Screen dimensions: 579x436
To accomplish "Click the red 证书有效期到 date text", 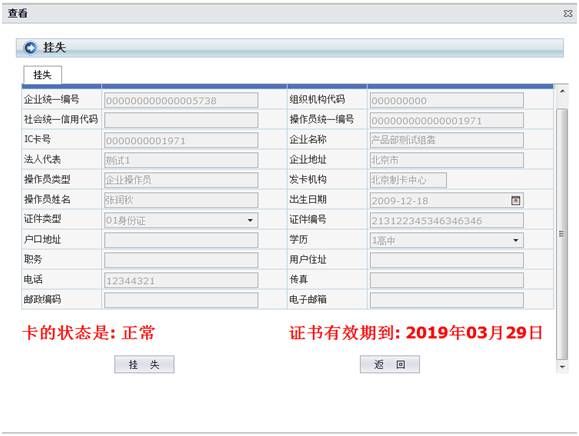I will pos(416,333).
